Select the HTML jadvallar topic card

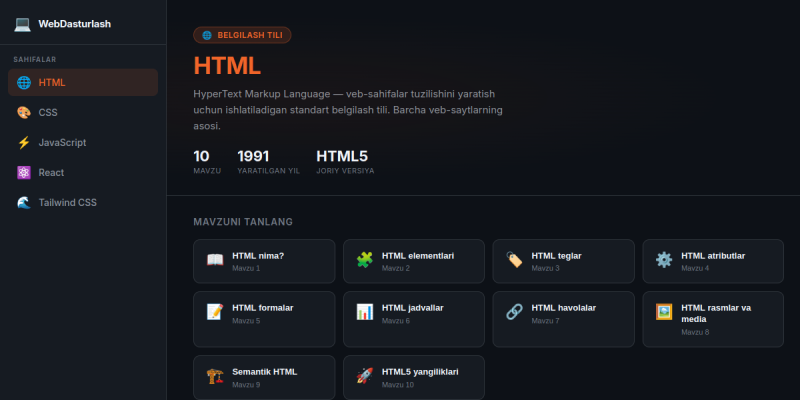pos(414,319)
